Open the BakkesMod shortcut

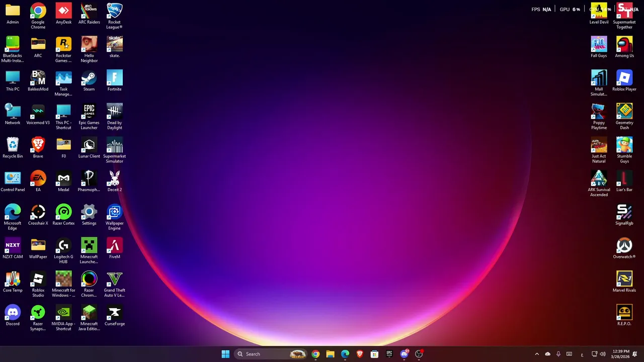tap(38, 78)
